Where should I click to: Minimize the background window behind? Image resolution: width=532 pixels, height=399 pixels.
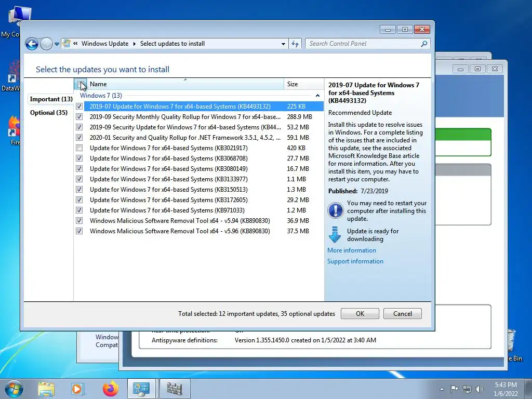[x=460, y=69]
